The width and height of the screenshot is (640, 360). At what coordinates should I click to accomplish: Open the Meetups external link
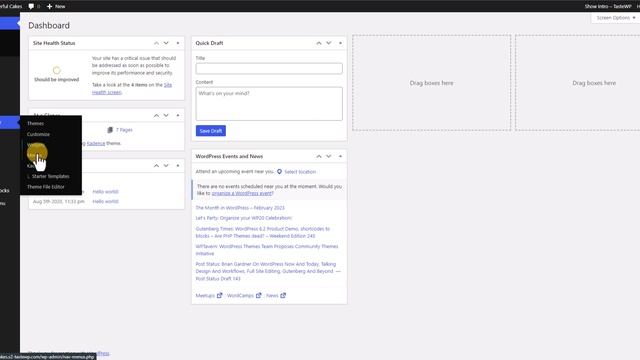(x=209, y=296)
